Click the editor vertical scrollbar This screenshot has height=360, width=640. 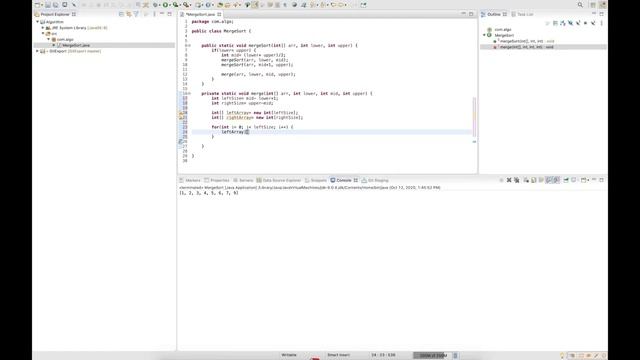pyautogui.click(x=474, y=116)
